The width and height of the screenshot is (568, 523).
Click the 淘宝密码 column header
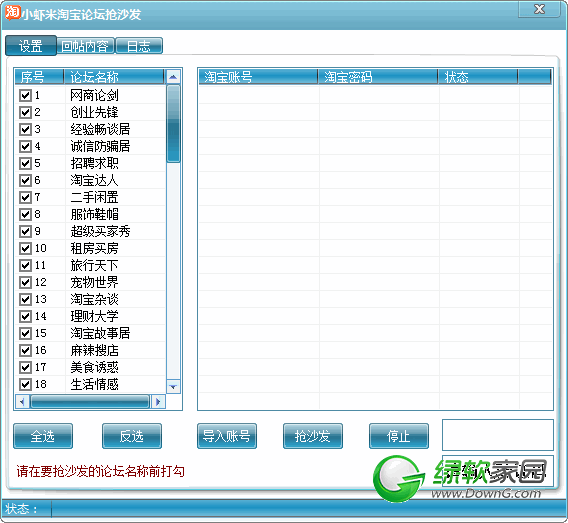tap(378, 77)
